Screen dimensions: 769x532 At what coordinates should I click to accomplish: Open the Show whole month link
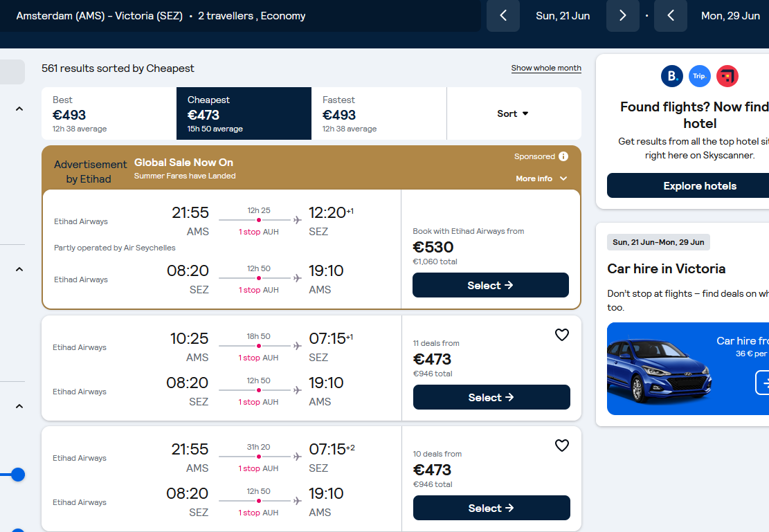(x=546, y=68)
